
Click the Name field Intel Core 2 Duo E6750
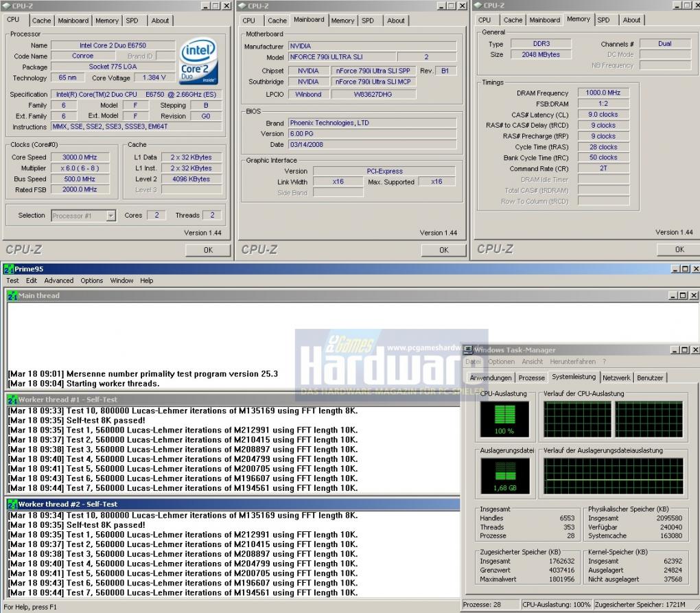[x=113, y=45]
